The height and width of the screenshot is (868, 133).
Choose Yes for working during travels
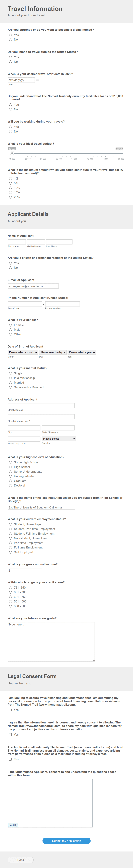tap(10, 127)
